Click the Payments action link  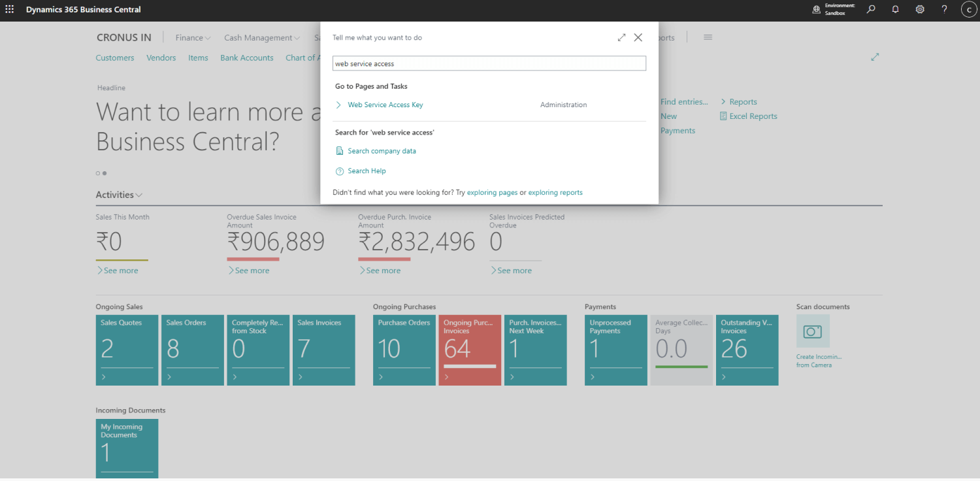pos(678,131)
